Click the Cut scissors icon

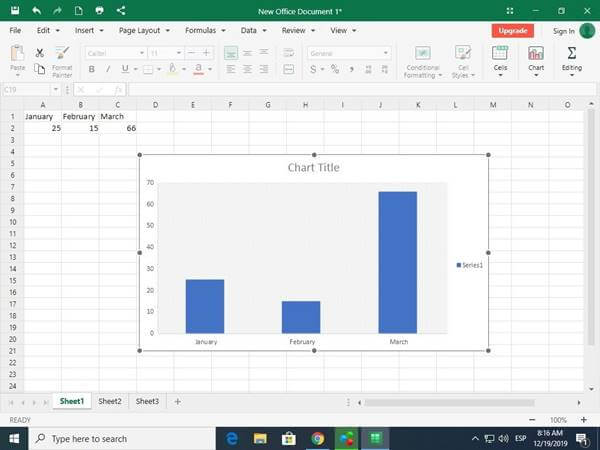click(39, 52)
